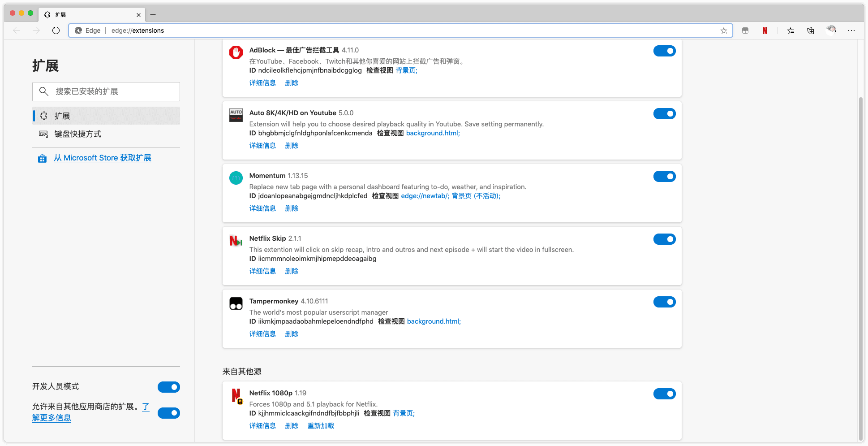This screenshot has height=446, width=868.
Task: Click the browser back arrow
Action: point(17,30)
